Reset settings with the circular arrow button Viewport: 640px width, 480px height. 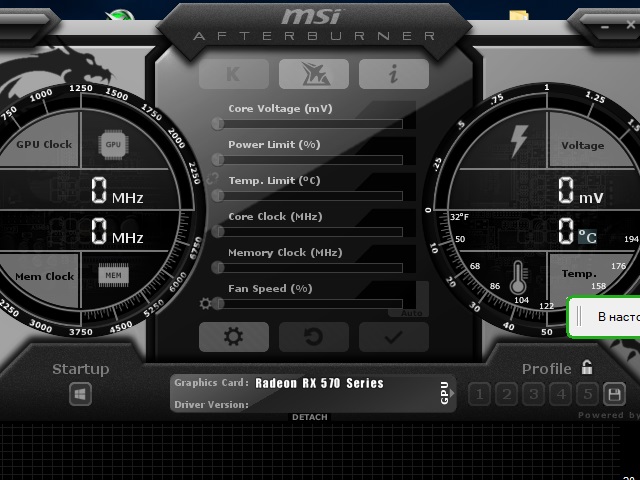314,337
